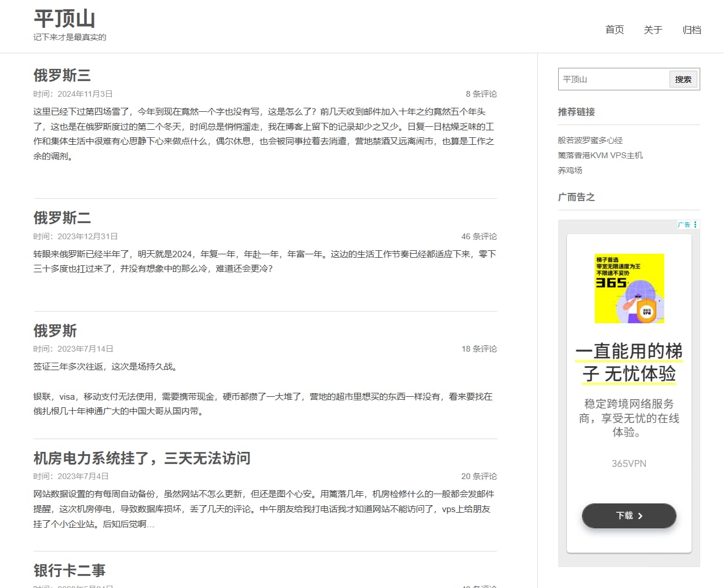Viewport: 724px width, 588px height.
Task: Visit the 篱落香港KVM VPS主机 link
Action: 600,155
